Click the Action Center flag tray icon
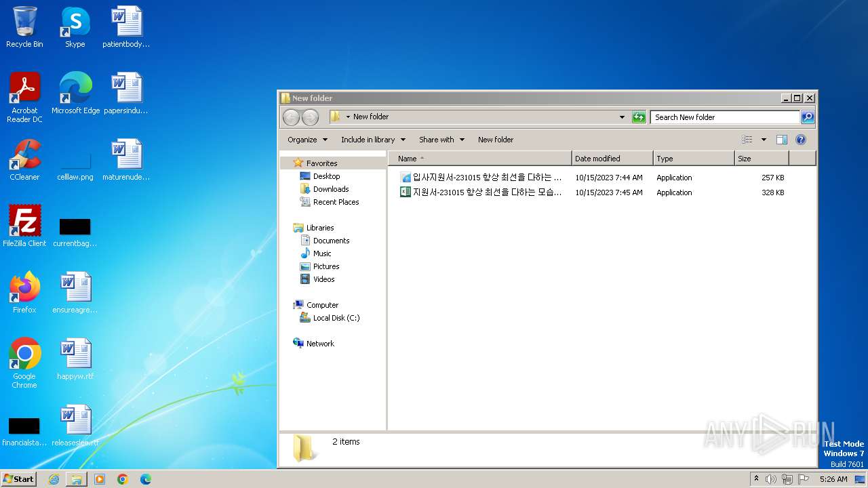 (x=804, y=479)
